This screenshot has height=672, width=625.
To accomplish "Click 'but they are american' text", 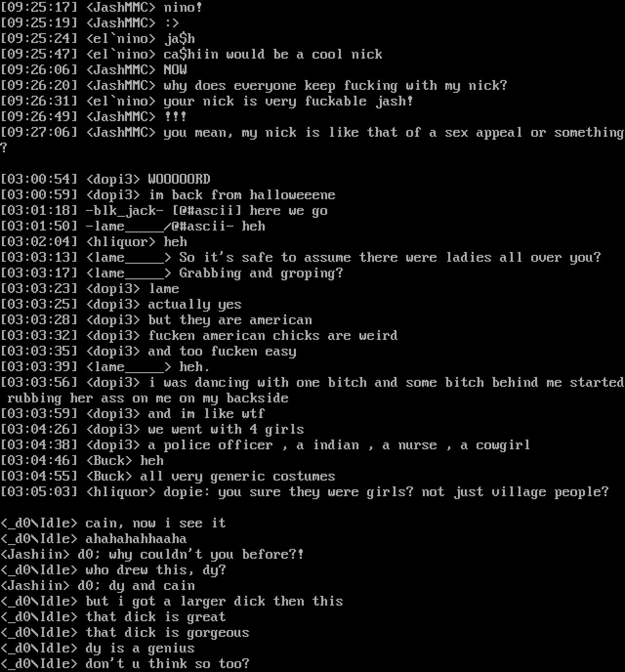I will 230,320.
